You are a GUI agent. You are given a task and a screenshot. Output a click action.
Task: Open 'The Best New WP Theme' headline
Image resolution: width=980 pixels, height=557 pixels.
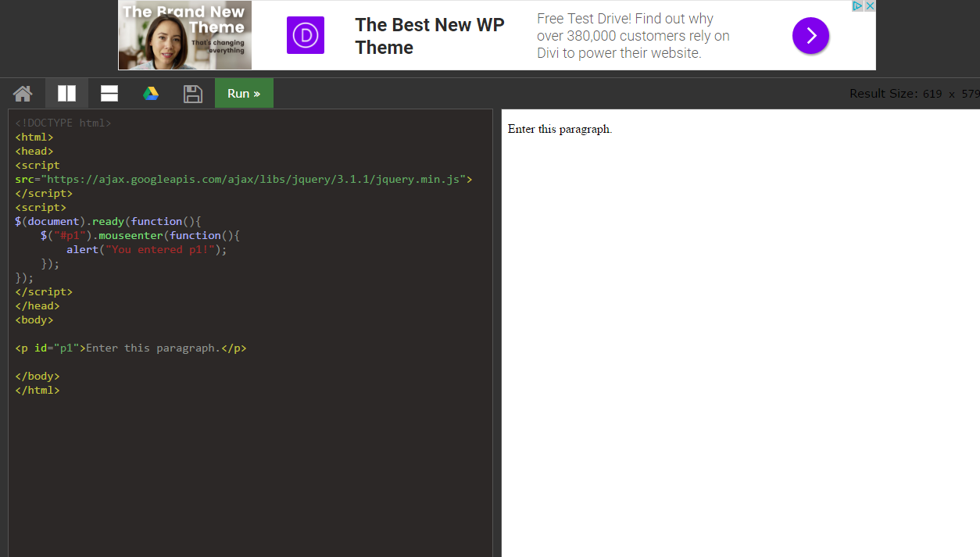(x=430, y=36)
